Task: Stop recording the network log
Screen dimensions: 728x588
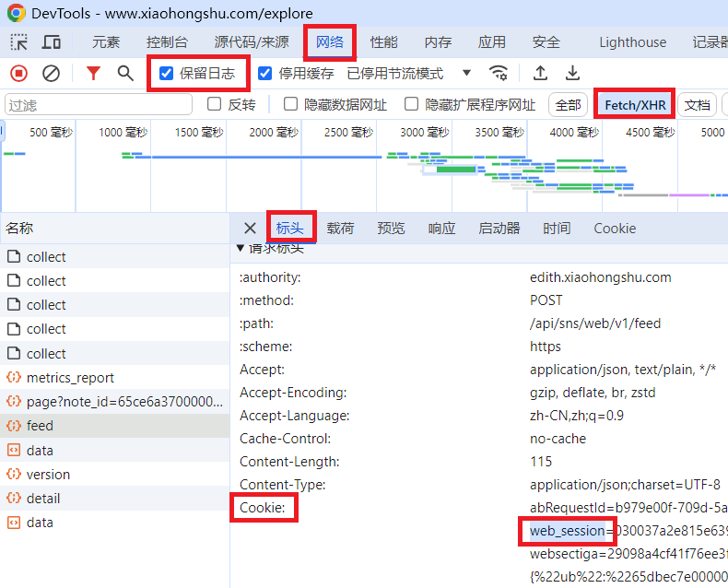Action: pyautogui.click(x=19, y=74)
